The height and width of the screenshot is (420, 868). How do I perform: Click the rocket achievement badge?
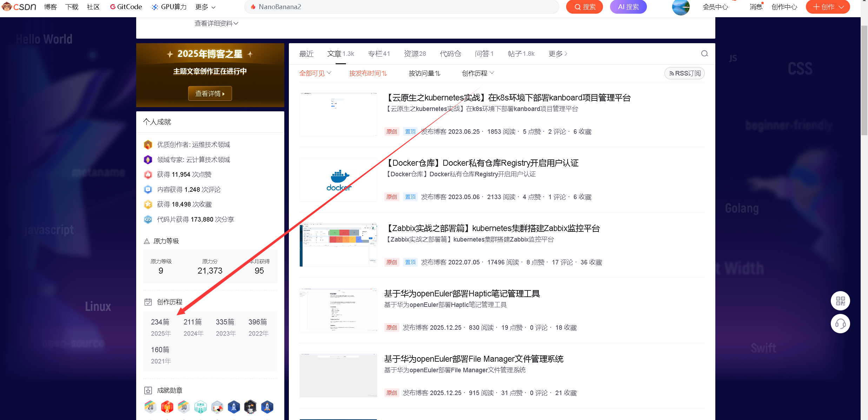pos(234,407)
